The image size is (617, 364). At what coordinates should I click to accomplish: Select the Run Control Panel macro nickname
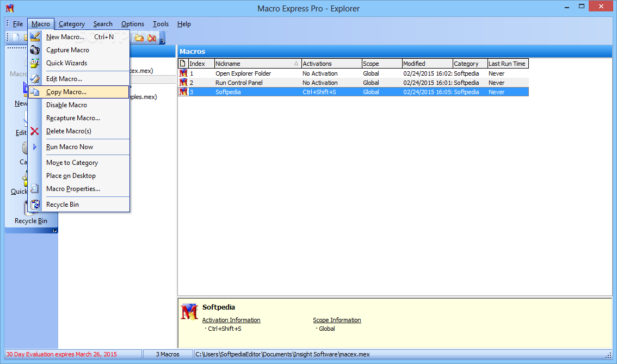pyautogui.click(x=239, y=83)
